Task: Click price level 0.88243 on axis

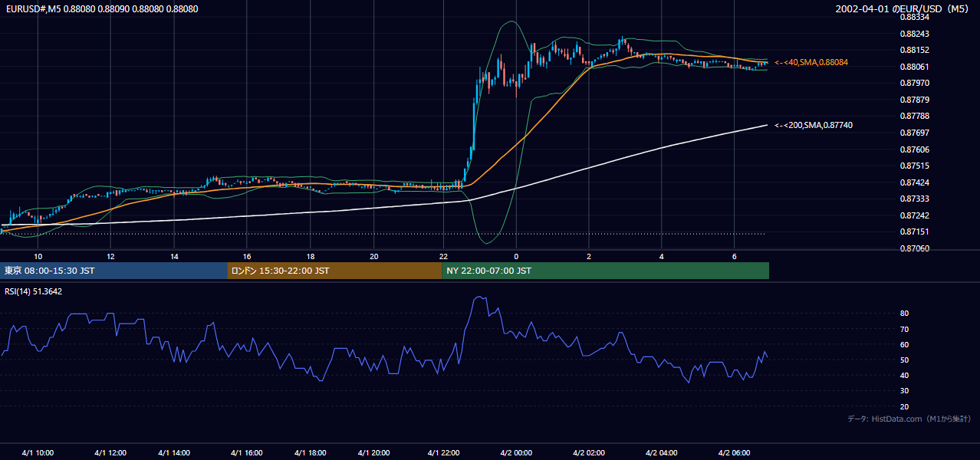Action: click(914, 34)
